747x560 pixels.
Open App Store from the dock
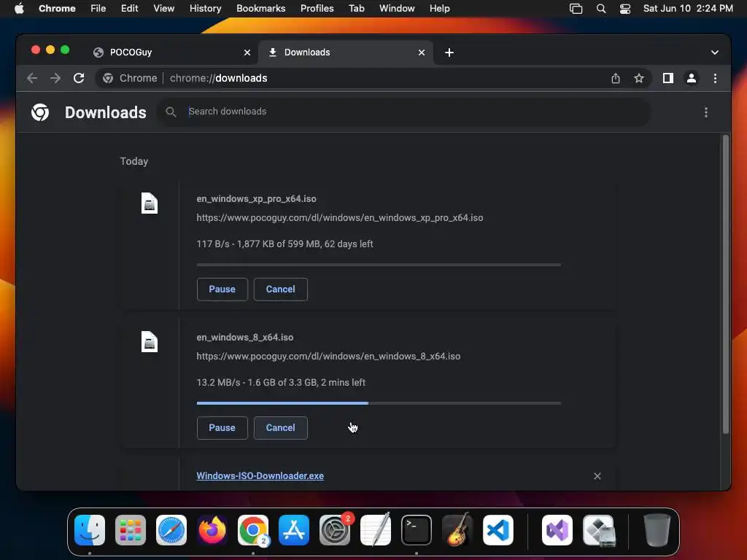point(294,529)
